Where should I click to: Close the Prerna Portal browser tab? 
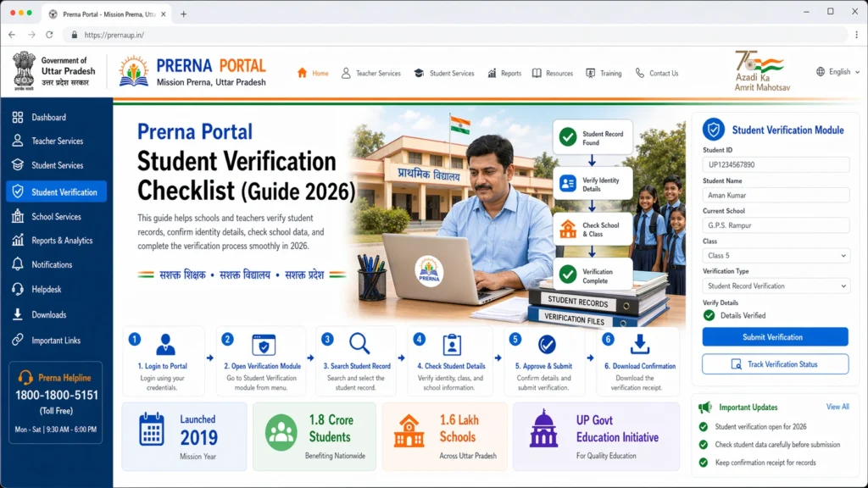coord(164,14)
